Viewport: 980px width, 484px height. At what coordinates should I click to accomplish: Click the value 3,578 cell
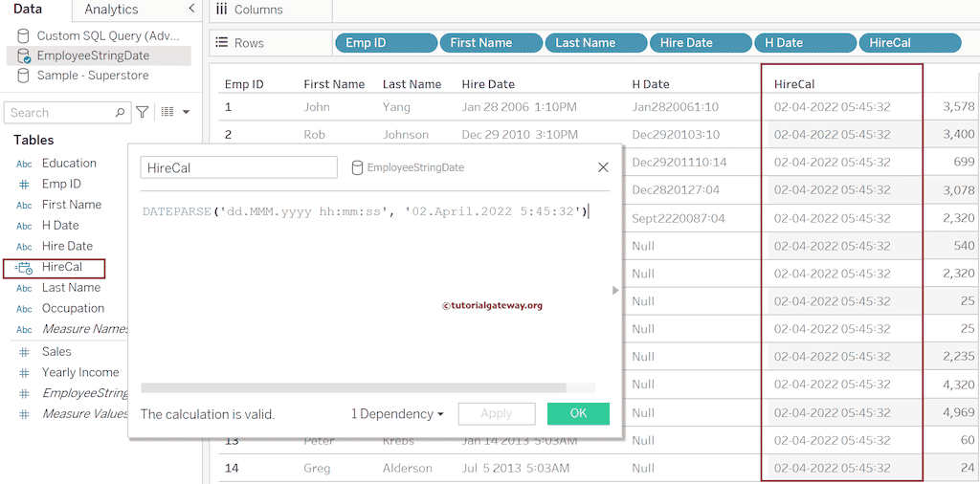[958, 107]
